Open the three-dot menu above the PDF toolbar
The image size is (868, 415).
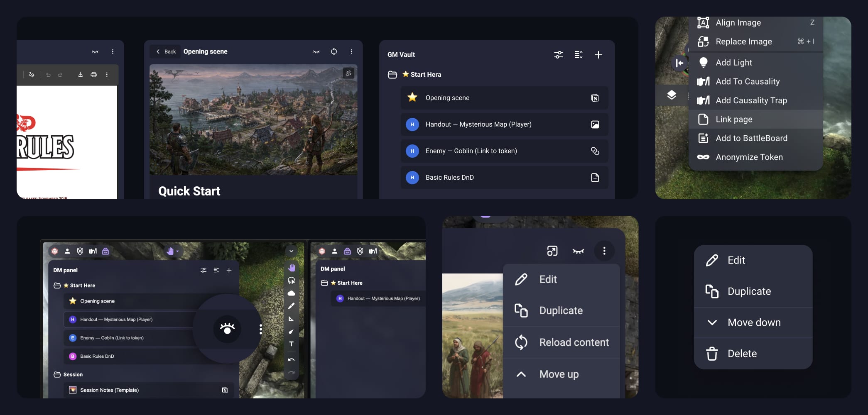coord(113,51)
